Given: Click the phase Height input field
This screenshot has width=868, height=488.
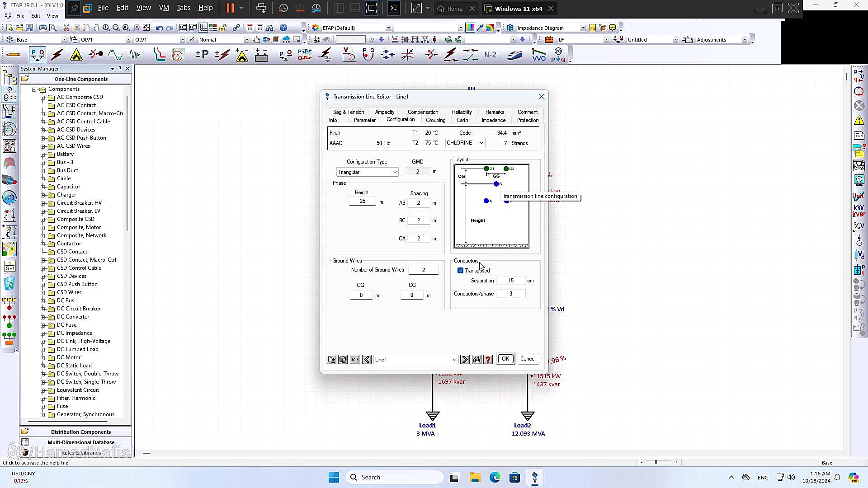Looking at the screenshot, I should click(363, 202).
